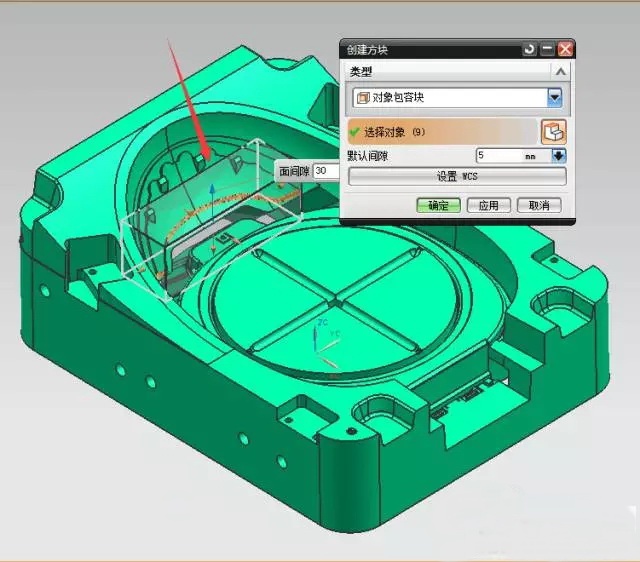Click the 取消 button
The width and height of the screenshot is (640, 562).
(x=539, y=205)
